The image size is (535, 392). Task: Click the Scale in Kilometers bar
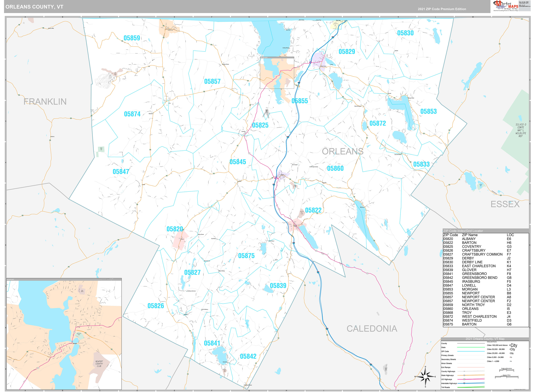click(x=506, y=370)
